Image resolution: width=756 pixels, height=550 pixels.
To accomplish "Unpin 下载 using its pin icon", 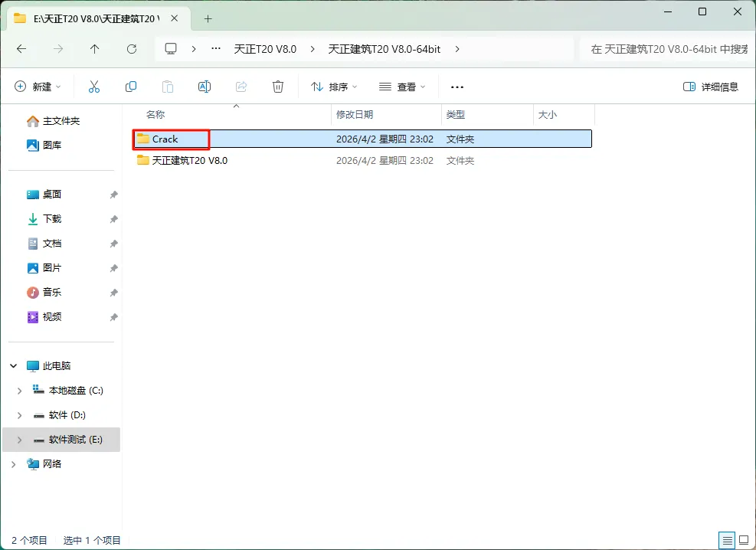I will coord(114,219).
